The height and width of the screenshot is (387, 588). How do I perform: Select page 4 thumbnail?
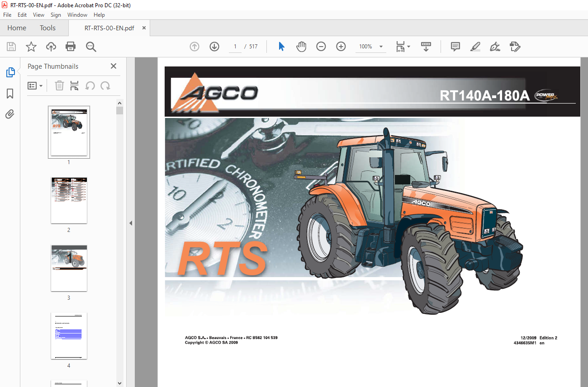69,335
